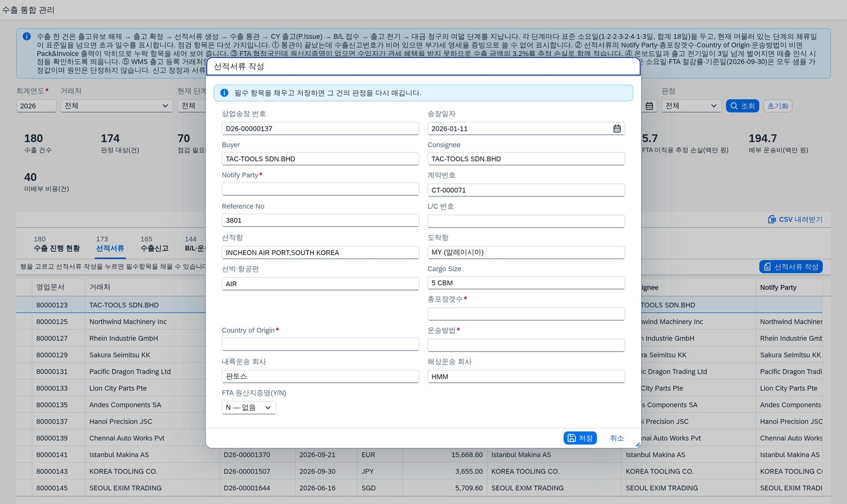Click the 선박·항공편 field showing AIR
The image size is (847, 504).
click(320, 284)
